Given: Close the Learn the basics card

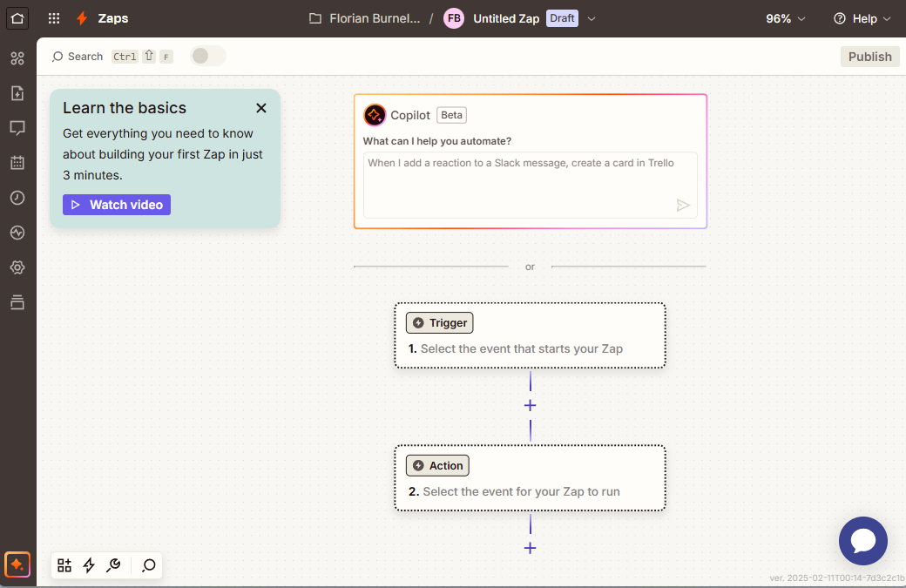Looking at the screenshot, I should point(261,108).
